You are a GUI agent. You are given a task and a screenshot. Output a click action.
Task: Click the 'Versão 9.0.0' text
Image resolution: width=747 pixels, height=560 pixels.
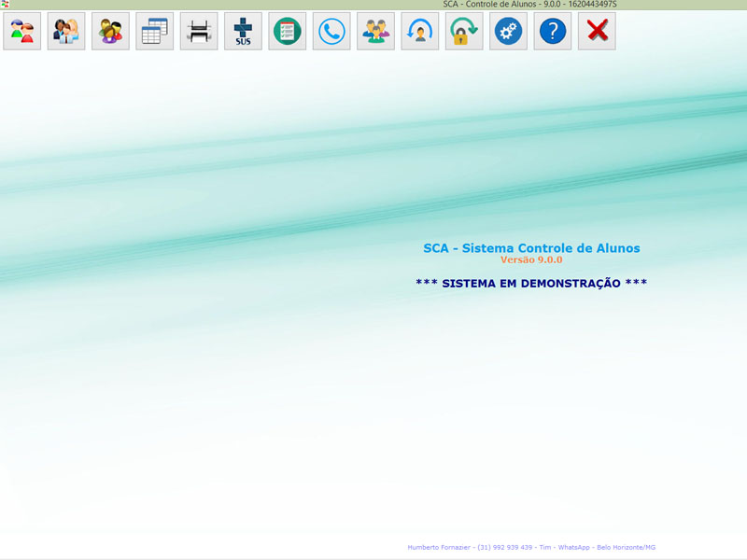(x=530, y=260)
